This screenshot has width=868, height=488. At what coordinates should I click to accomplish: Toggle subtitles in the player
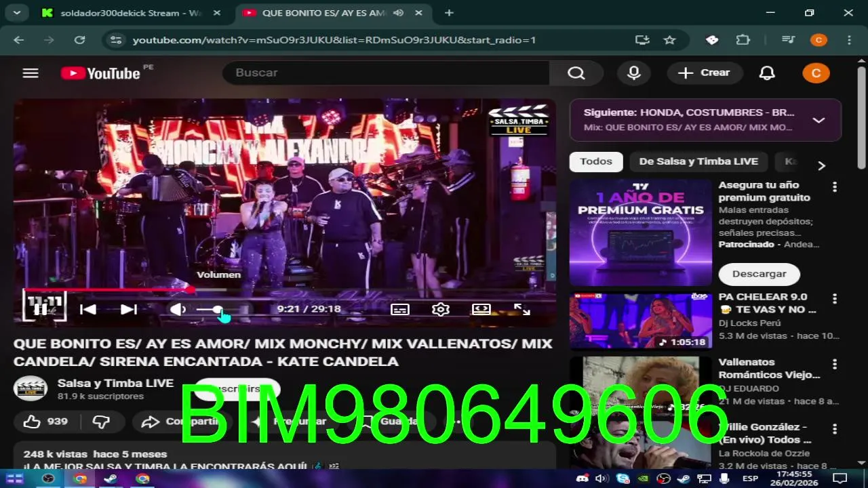pyautogui.click(x=400, y=309)
